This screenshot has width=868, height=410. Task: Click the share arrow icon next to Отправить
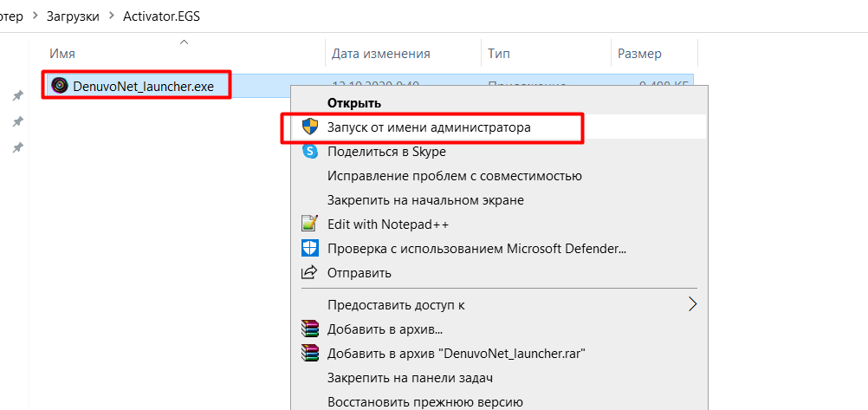click(x=309, y=272)
